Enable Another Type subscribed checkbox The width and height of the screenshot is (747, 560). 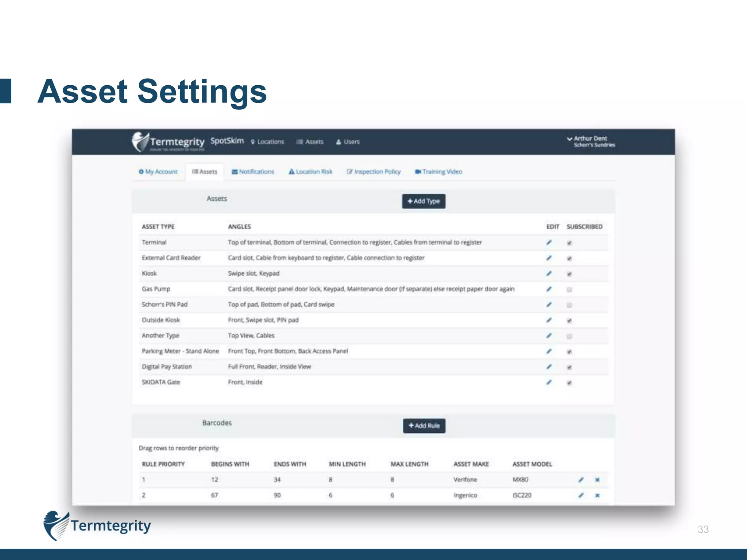(569, 336)
